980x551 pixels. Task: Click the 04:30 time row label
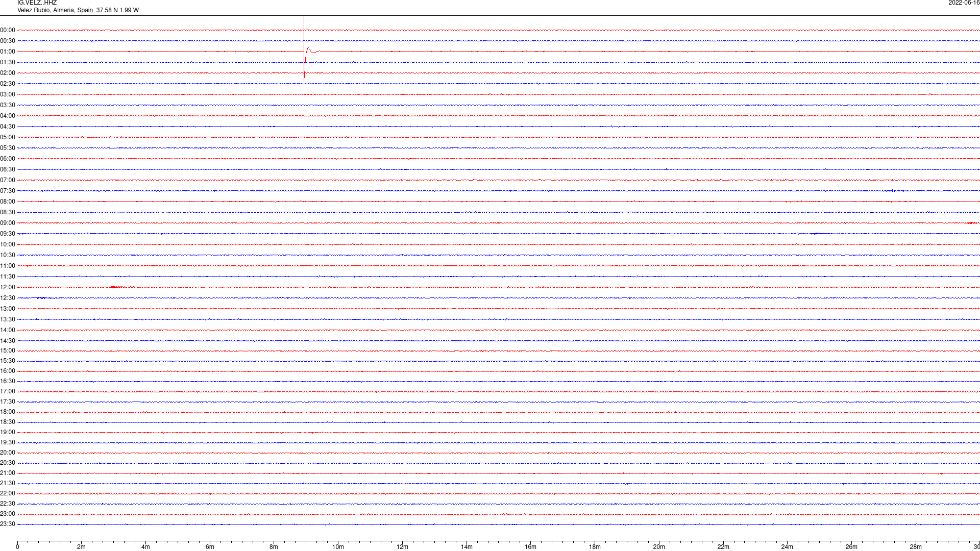click(x=8, y=127)
